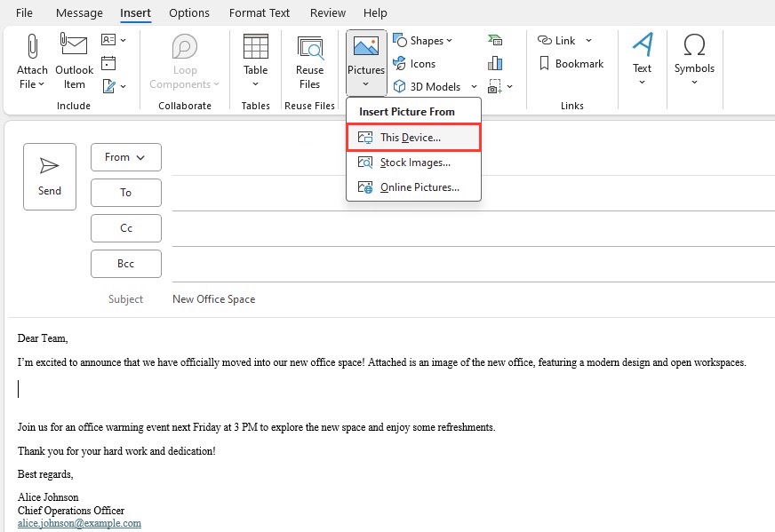The height and width of the screenshot is (532, 775).
Task: Click the Bookmark ribbon icon
Action: tap(544, 63)
